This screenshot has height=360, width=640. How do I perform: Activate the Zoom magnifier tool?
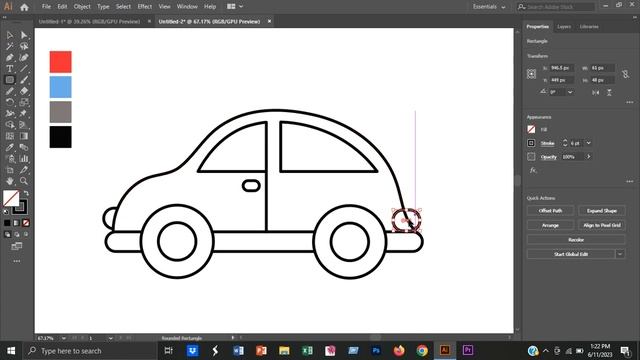point(24,181)
